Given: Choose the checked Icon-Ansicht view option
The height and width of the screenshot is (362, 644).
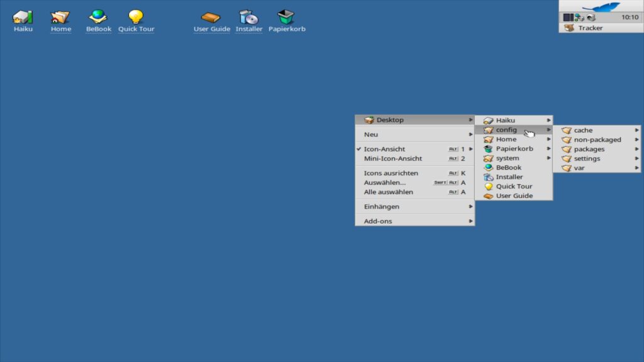Looking at the screenshot, I should pos(415,149).
